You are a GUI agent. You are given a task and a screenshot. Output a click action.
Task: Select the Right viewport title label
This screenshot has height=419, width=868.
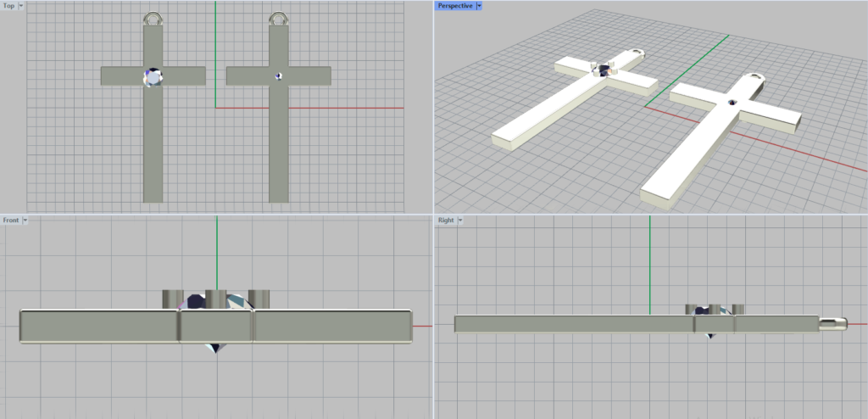pyautogui.click(x=446, y=221)
